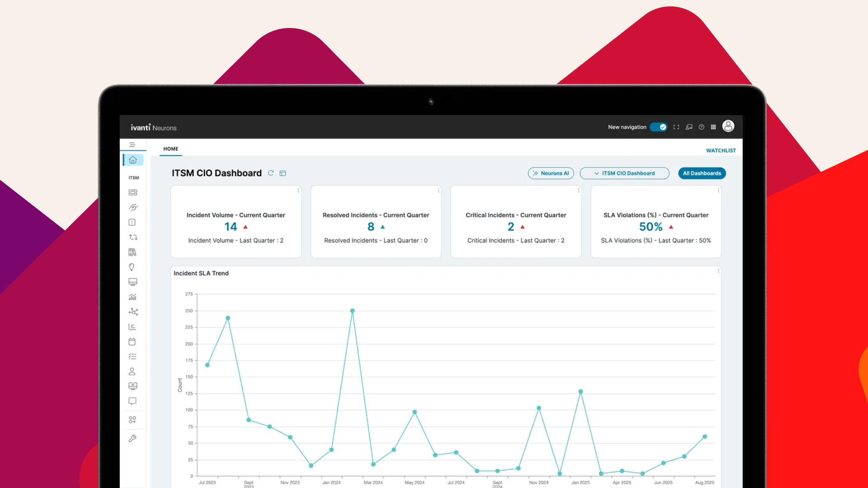
Task: Click the chart data point peaking at 250
Action: [352, 311]
